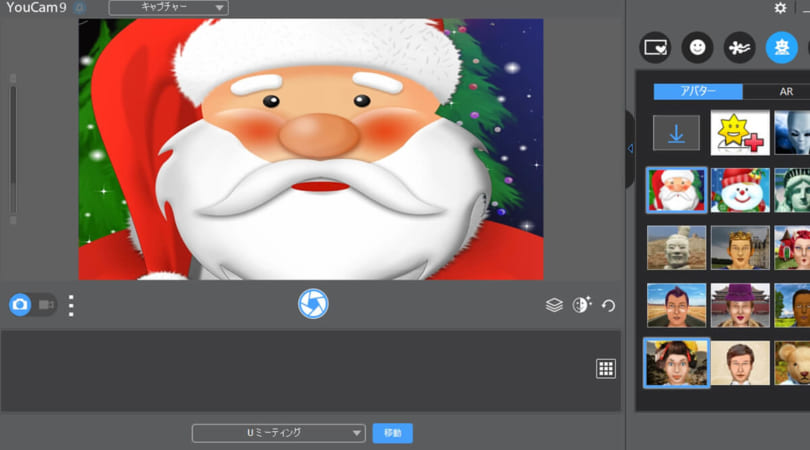Adjust the zoom slider

click(13, 150)
